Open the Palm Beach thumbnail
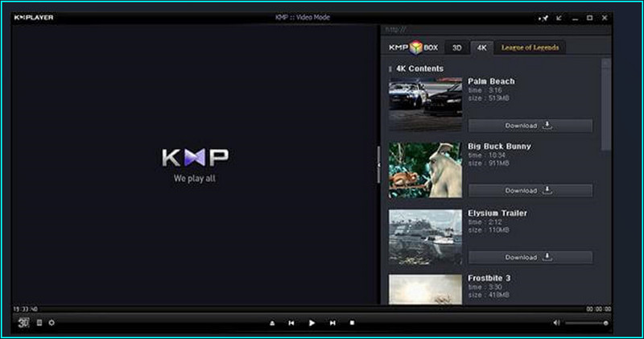 pos(426,105)
